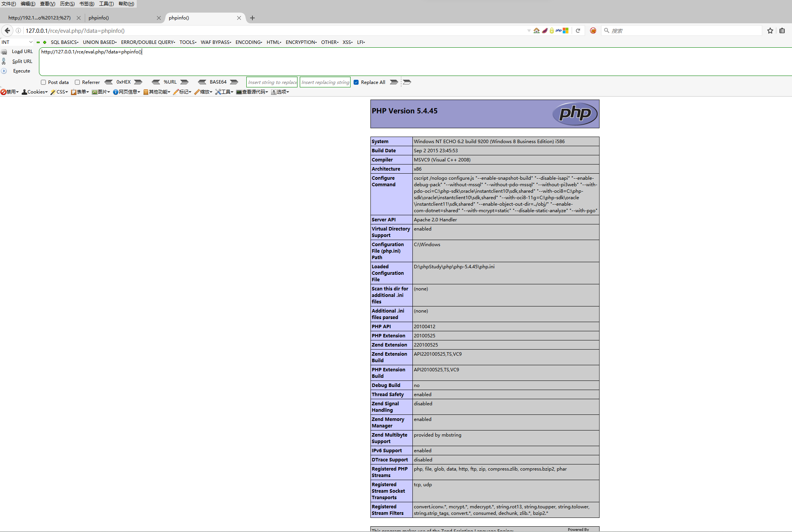The height and width of the screenshot is (532, 792).
Task: Click the right arrow after BASE64
Action: pyautogui.click(x=234, y=82)
